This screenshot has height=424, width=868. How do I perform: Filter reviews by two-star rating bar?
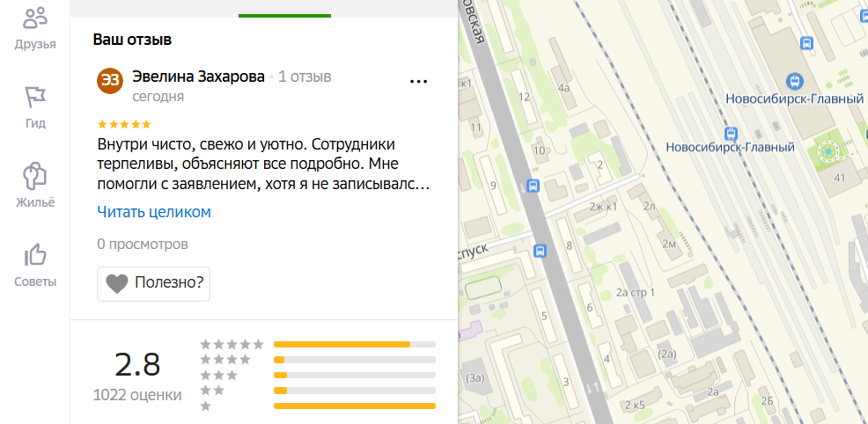click(355, 391)
